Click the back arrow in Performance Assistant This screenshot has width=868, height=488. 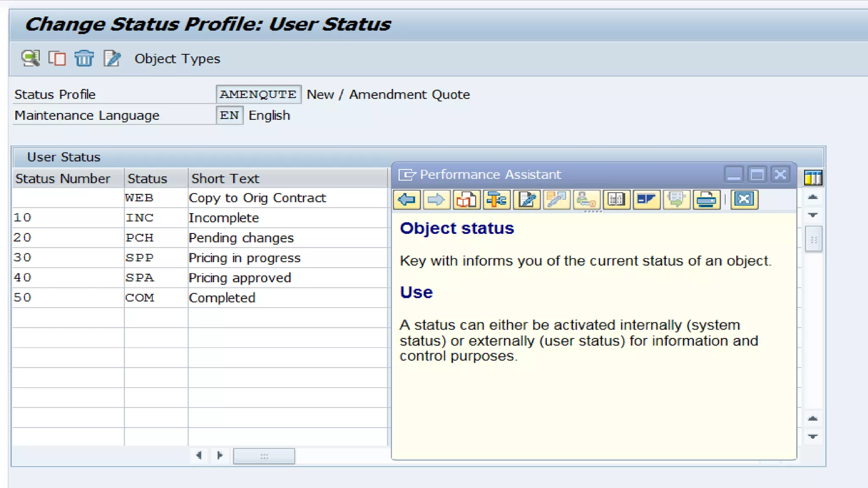[407, 200]
